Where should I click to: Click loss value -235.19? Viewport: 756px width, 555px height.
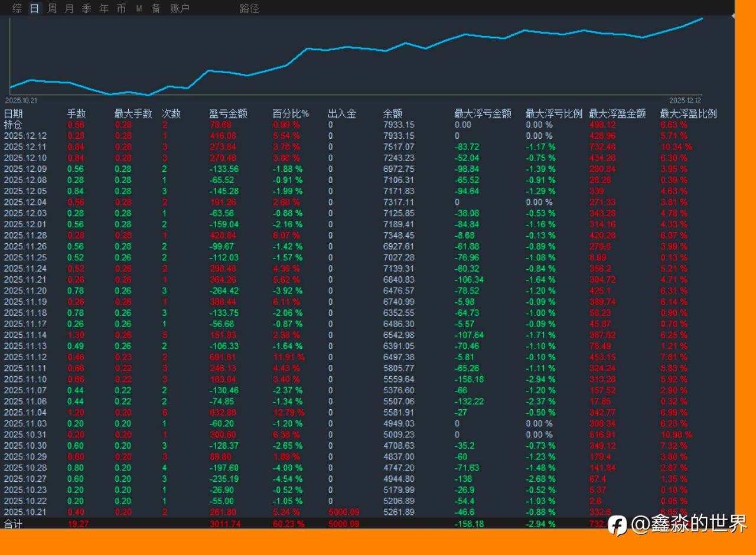point(224,479)
